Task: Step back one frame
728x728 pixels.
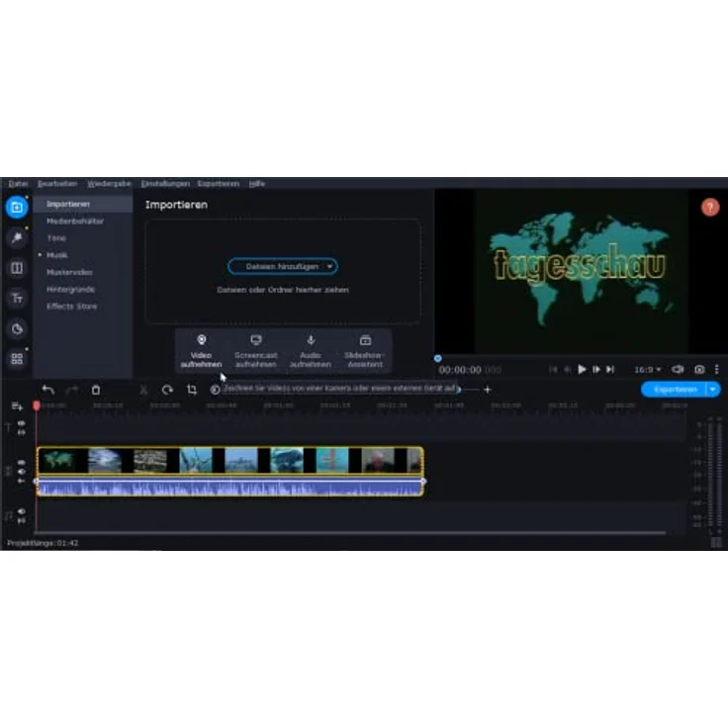Action: 568,370
